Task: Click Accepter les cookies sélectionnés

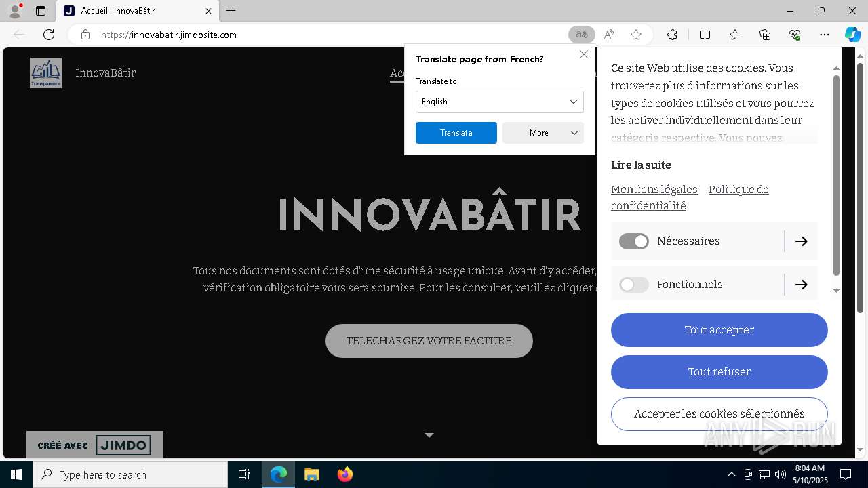Action: (x=719, y=414)
